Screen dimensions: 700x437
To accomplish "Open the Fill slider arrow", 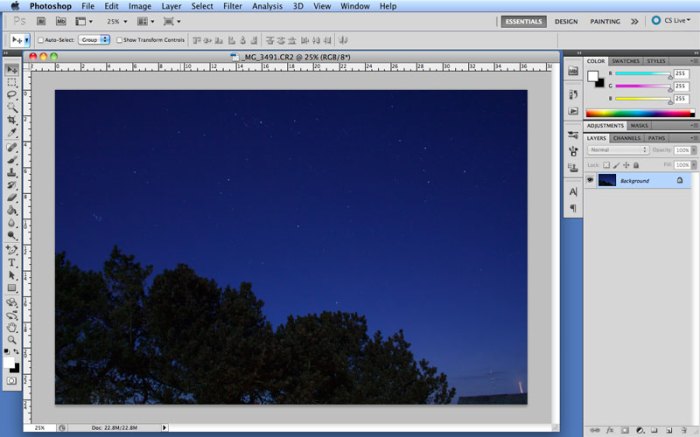I will [x=694, y=165].
